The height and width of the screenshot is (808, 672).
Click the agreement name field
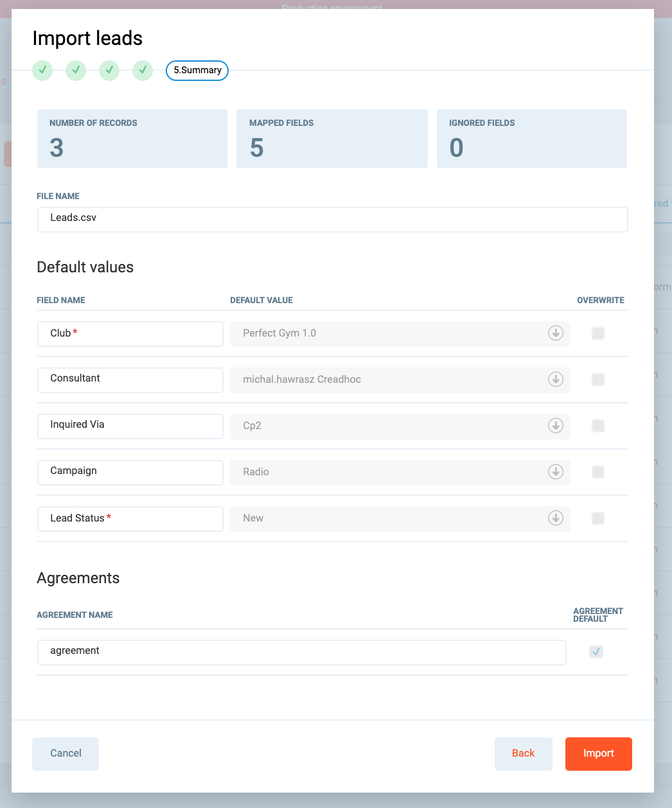pos(301,652)
